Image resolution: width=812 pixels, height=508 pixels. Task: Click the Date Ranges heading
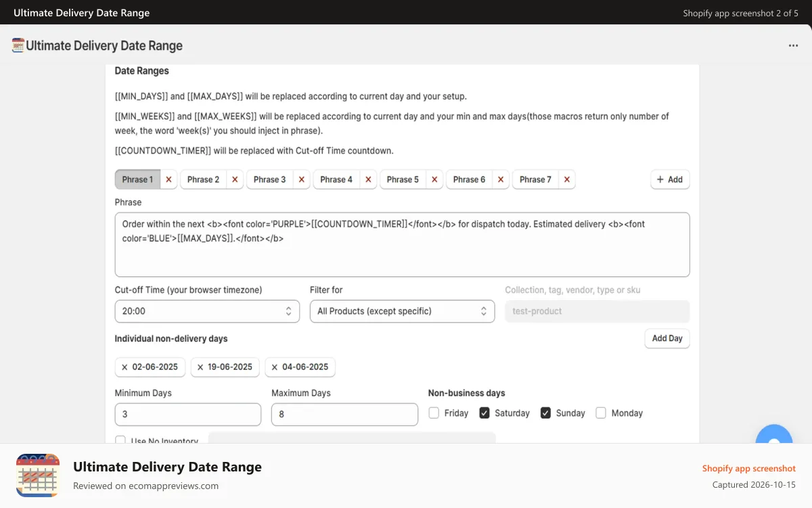point(142,70)
